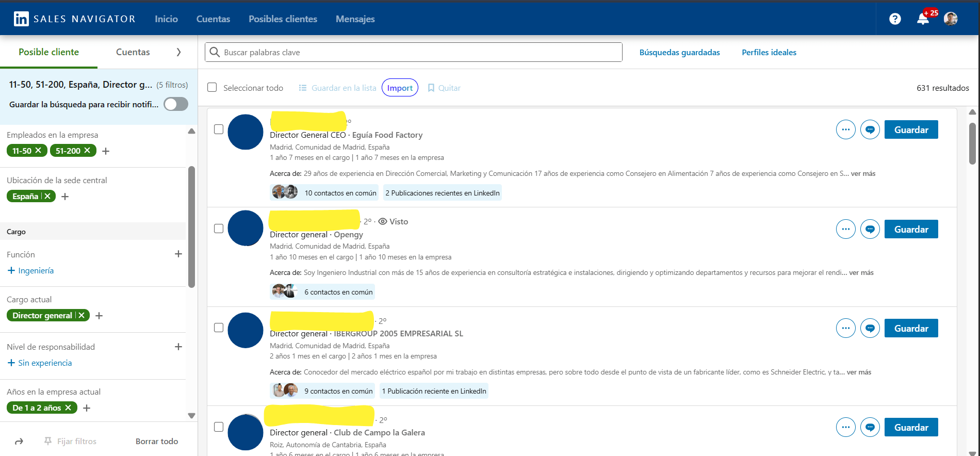Screen dimensions: 980x456
Task: Toggle save search notifications switch
Action: 176,104
